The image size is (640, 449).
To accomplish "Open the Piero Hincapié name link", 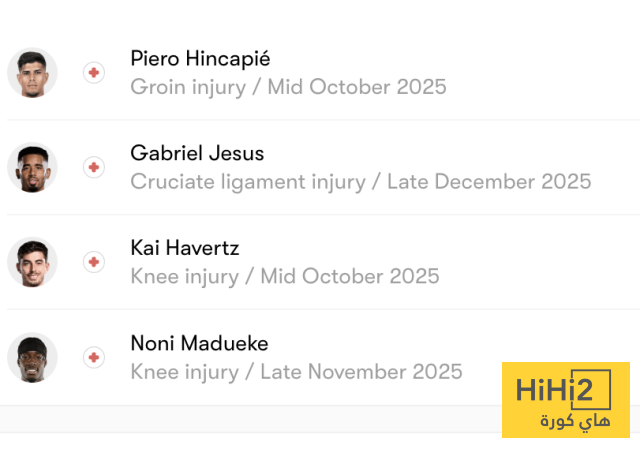I will click(x=200, y=59).
